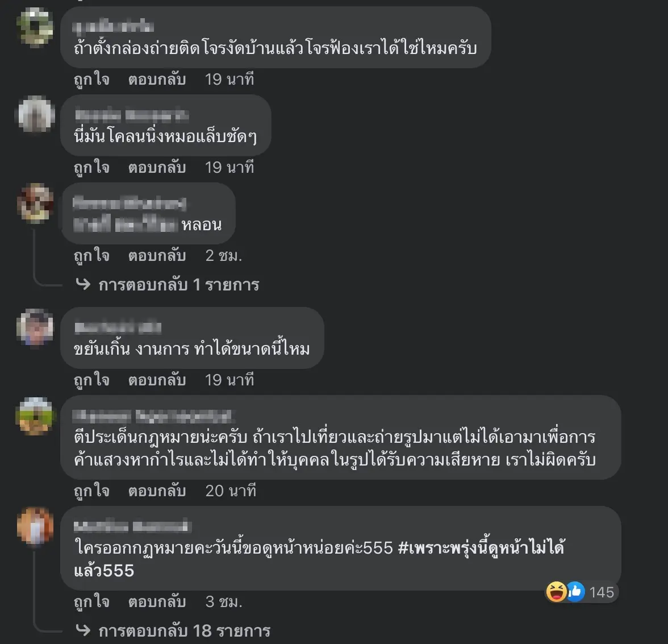Viewport: 668px width, 644px height.
Task: Open avatar of 'โคลนนิ่งหมอแล็บ' commenter
Action: 35,115
